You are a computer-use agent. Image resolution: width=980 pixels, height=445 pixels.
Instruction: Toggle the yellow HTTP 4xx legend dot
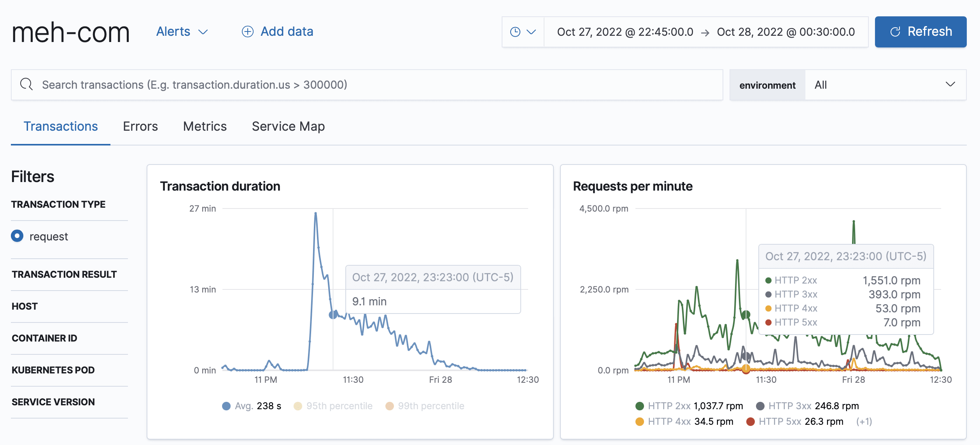pos(640,421)
